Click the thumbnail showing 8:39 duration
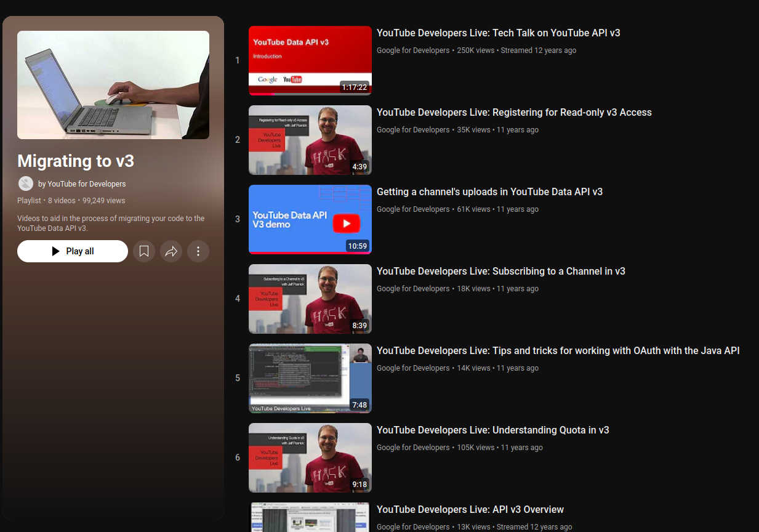 (x=310, y=299)
